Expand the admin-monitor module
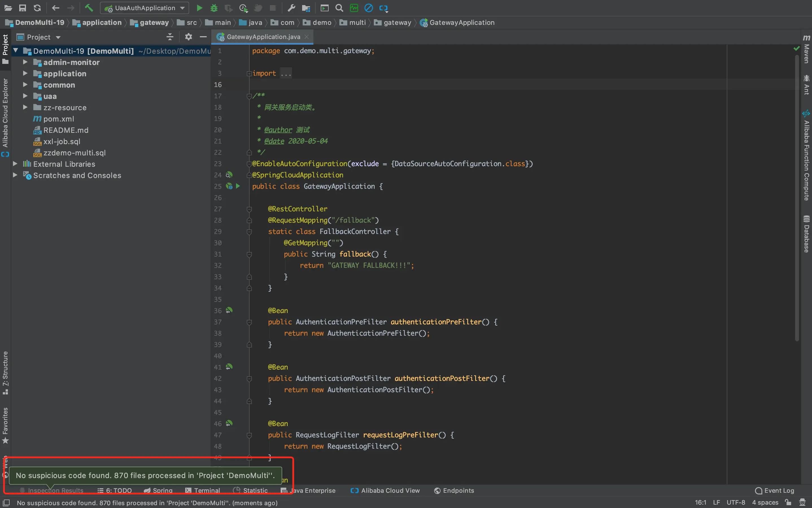This screenshot has height=508, width=812. [25, 62]
